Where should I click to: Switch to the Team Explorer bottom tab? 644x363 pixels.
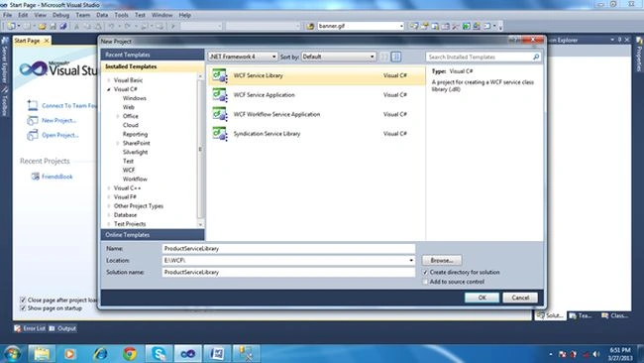pos(581,315)
